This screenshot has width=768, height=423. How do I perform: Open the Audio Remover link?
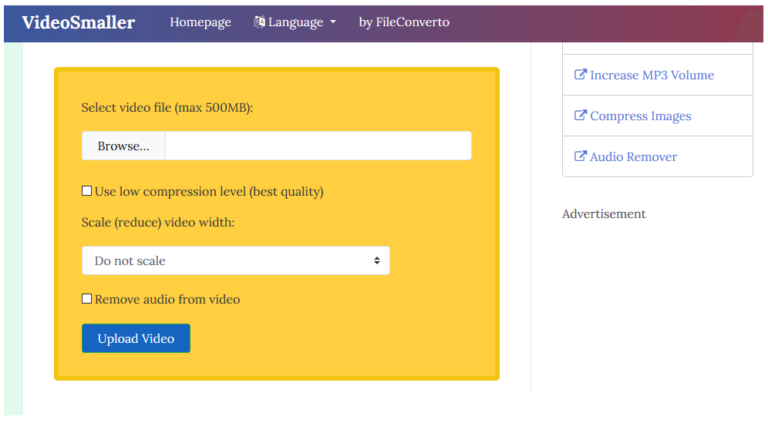click(x=633, y=157)
